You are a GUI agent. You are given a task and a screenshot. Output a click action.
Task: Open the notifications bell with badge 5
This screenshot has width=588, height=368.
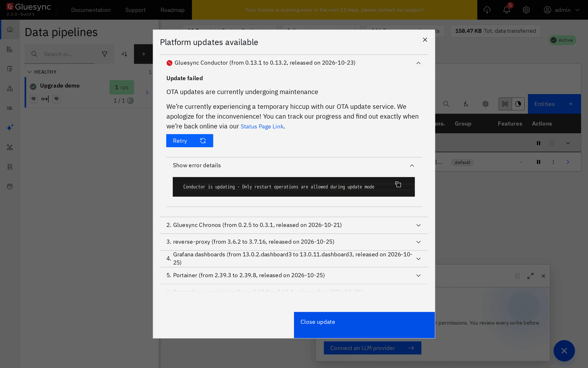point(507,10)
